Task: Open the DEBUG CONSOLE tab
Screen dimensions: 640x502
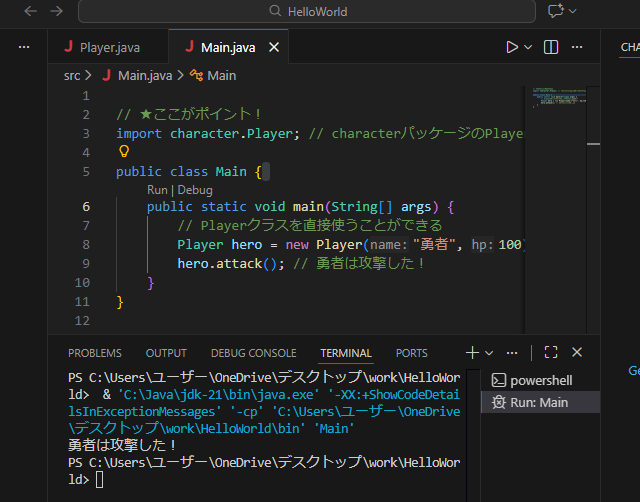Action: coord(253,353)
